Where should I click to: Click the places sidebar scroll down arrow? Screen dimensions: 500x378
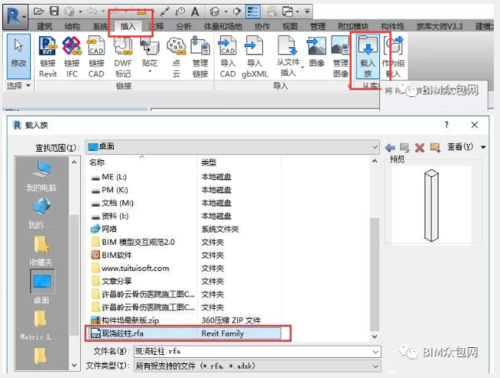(74, 365)
